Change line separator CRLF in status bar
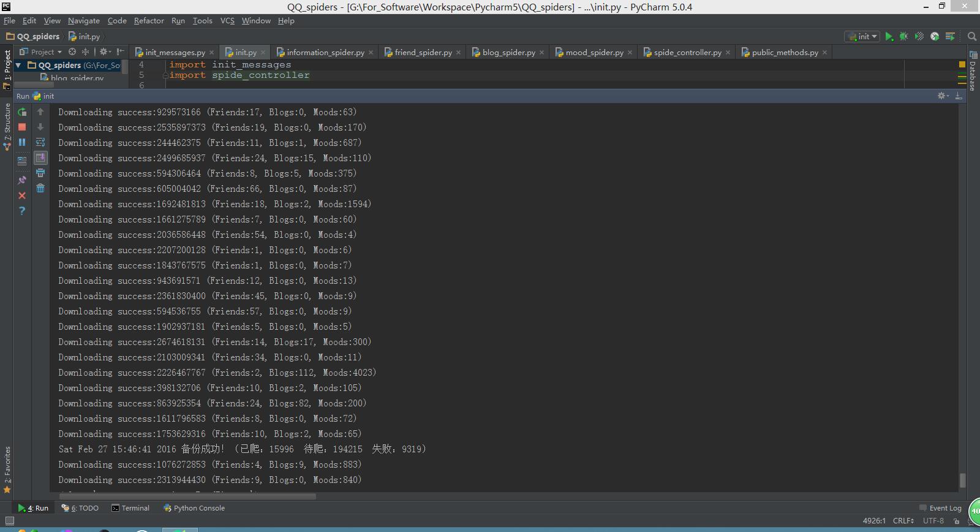This screenshot has height=532, width=980. 903,521
